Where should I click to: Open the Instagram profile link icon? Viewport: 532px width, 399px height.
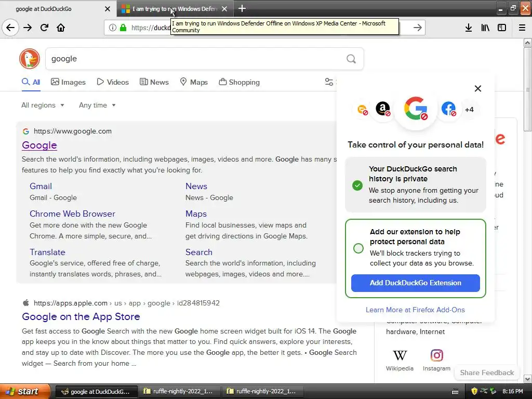click(436, 355)
